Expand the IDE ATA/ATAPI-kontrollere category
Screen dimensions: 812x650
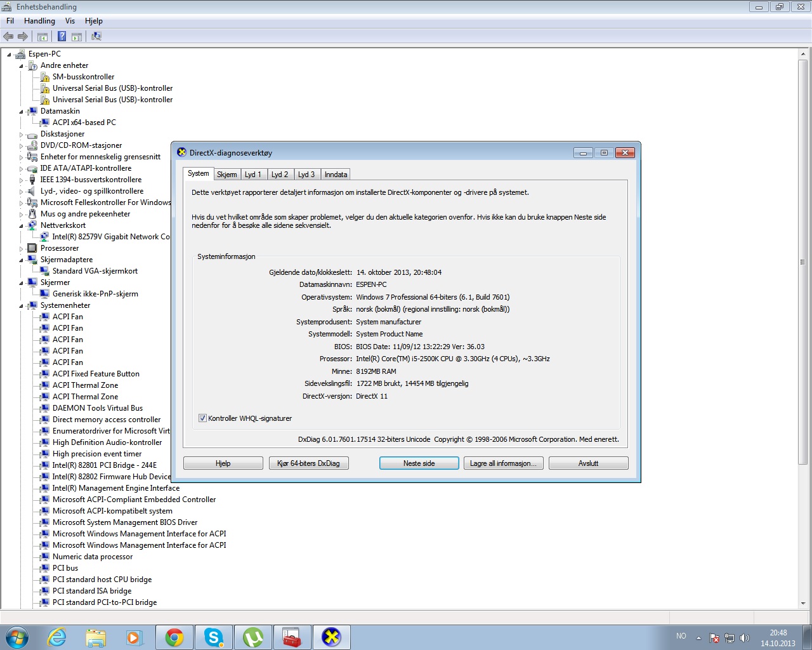tap(21, 168)
